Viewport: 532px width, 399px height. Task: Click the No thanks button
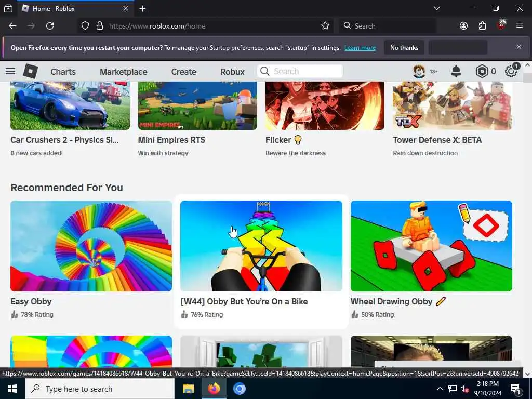[x=404, y=47]
